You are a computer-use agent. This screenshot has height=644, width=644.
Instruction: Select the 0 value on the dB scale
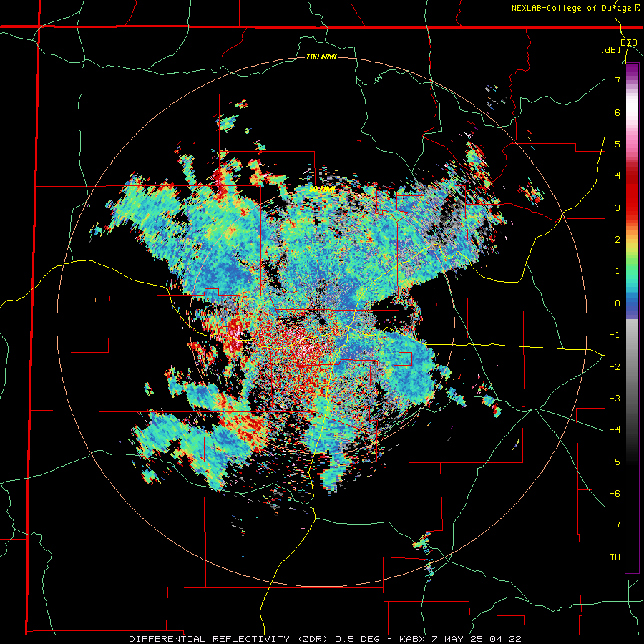point(618,303)
